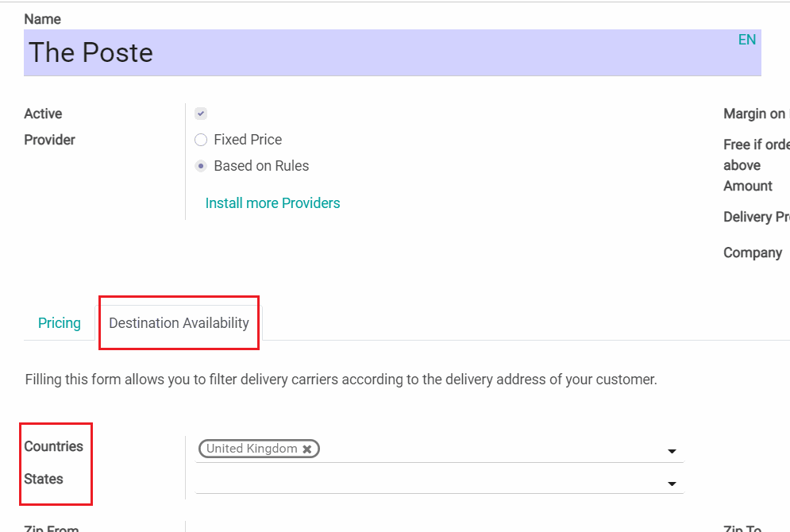The image size is (790, 532).
Task: Click the form filter description text
Action: (341, 380)
